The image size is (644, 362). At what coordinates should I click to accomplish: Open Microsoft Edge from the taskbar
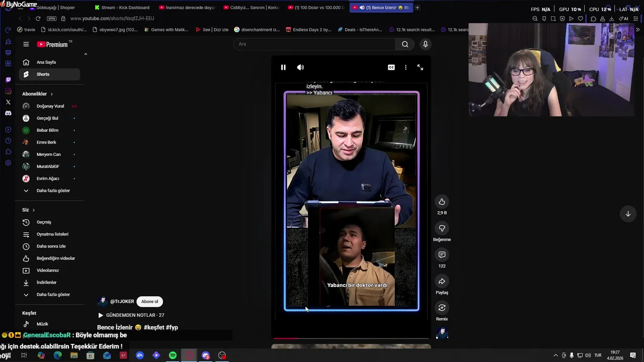pyautogui.click(x=57, y=355)
